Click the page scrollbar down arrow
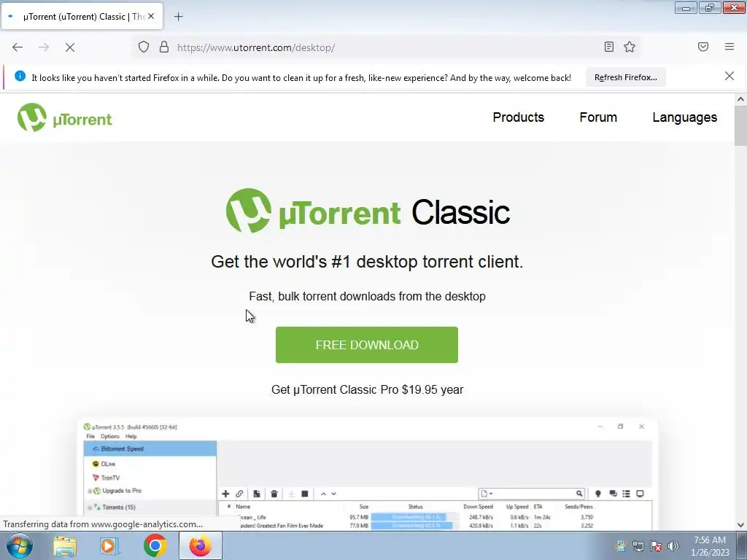 (740, 525)
